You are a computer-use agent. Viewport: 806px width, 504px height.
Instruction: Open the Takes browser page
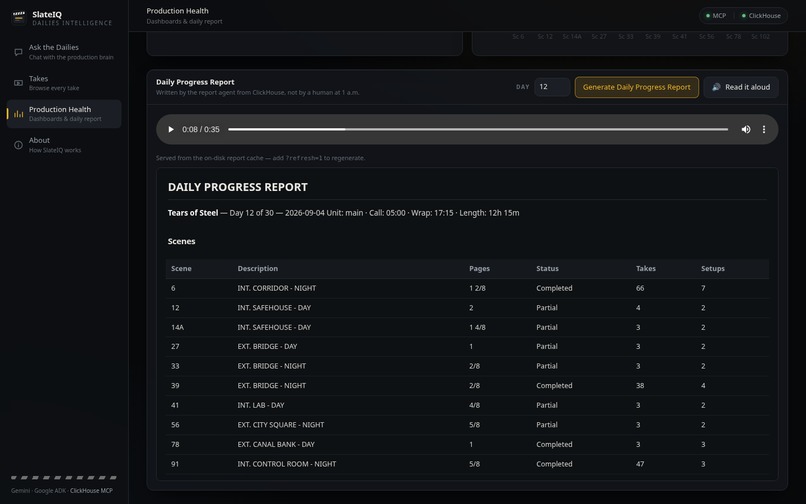pyautogui.click(x=64, y=83)
